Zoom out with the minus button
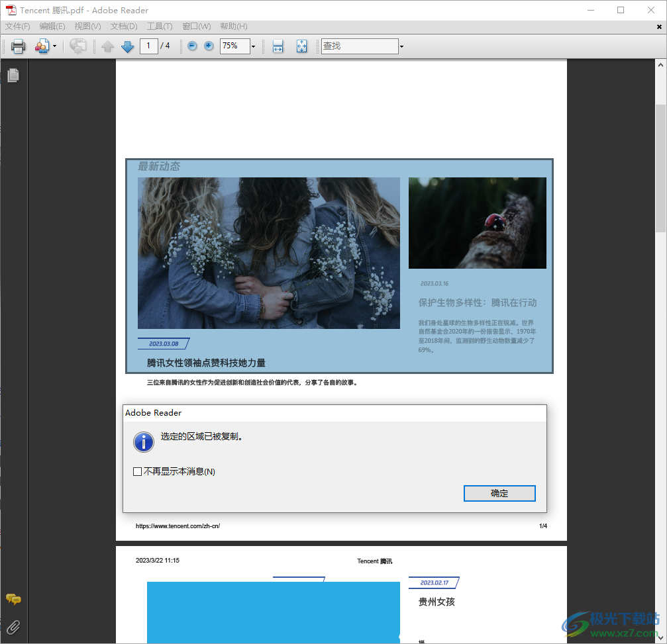Viewport: 667px width, 644px height. pos(192,46)
